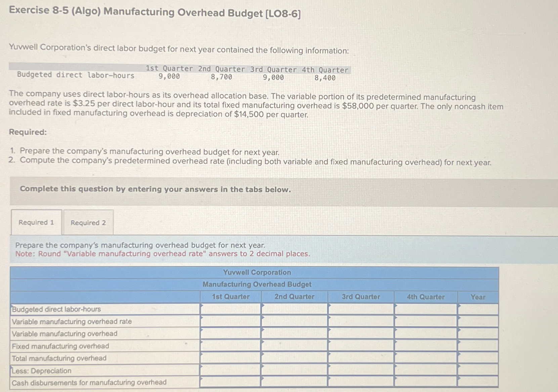Click 1st Quarter Variable manufacturing overhead rate cell
Image resolution: width=558 pixels, height=392 pixels.
tap(230, 321)
